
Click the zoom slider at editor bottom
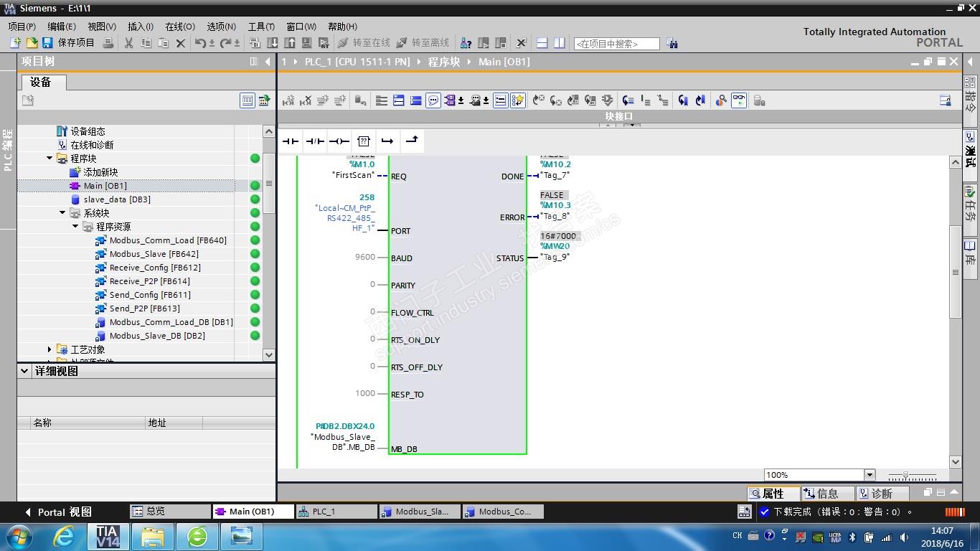pyautogui.click(x=906, y=476)
